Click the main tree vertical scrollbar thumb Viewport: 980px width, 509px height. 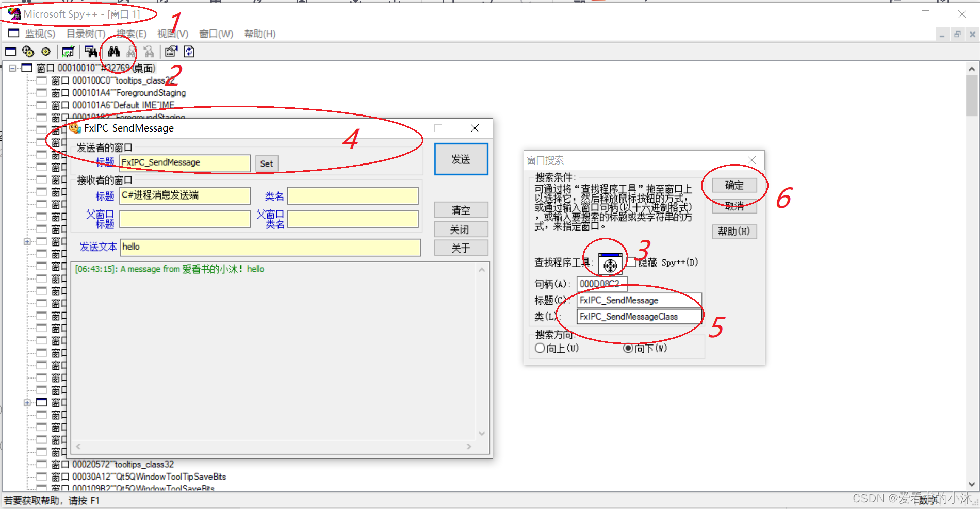click(x=972, y=96)
